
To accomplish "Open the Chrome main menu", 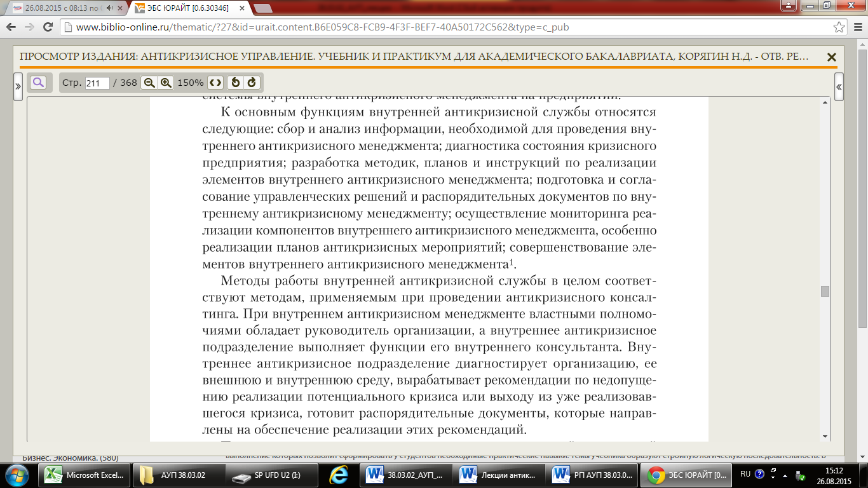I will [857, 27].
